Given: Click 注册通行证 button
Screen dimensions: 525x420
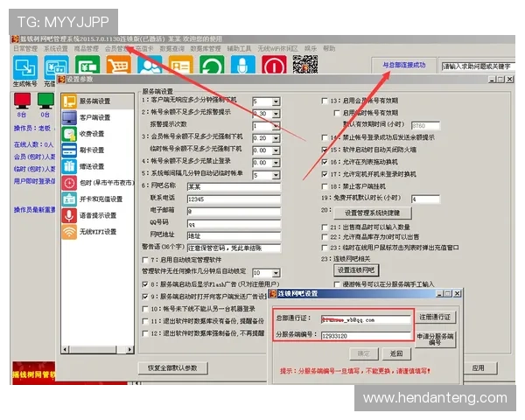Looking at the screenshot, I should coord(435,317).
